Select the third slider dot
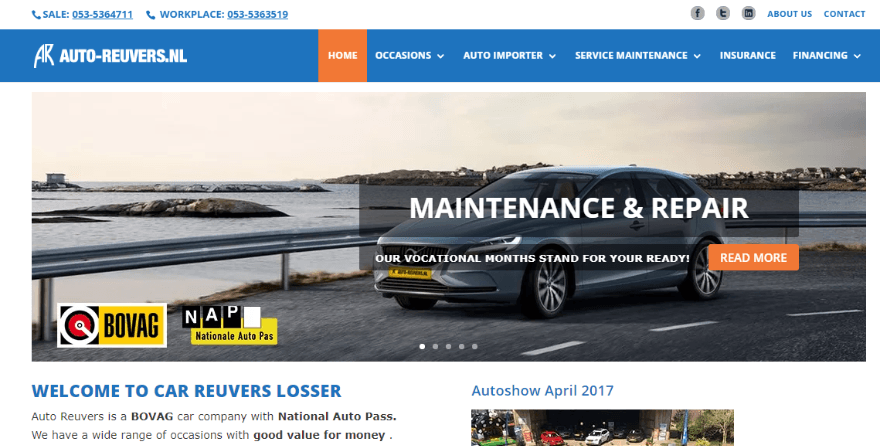 [x=448, y=347]
